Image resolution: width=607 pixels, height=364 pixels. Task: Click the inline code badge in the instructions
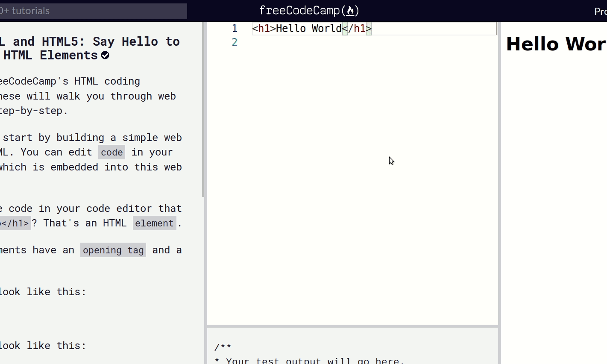click(111, 152)
